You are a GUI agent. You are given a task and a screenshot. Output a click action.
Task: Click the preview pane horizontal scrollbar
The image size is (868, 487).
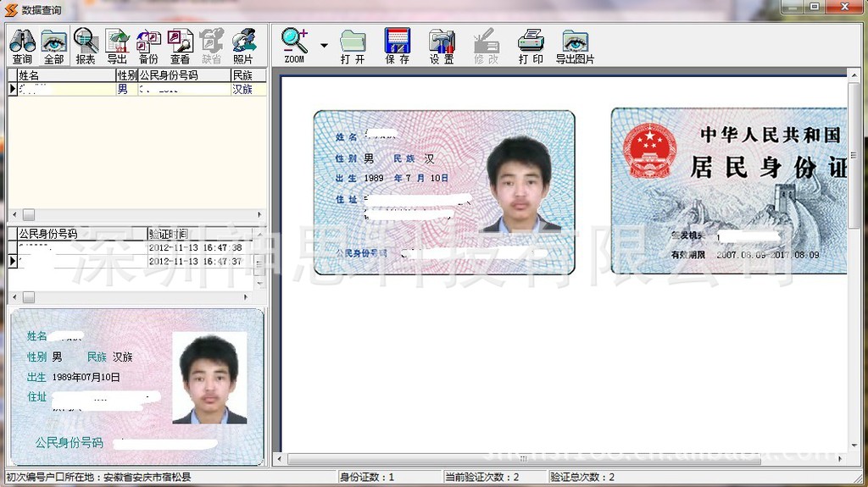[x=559, y=459]
